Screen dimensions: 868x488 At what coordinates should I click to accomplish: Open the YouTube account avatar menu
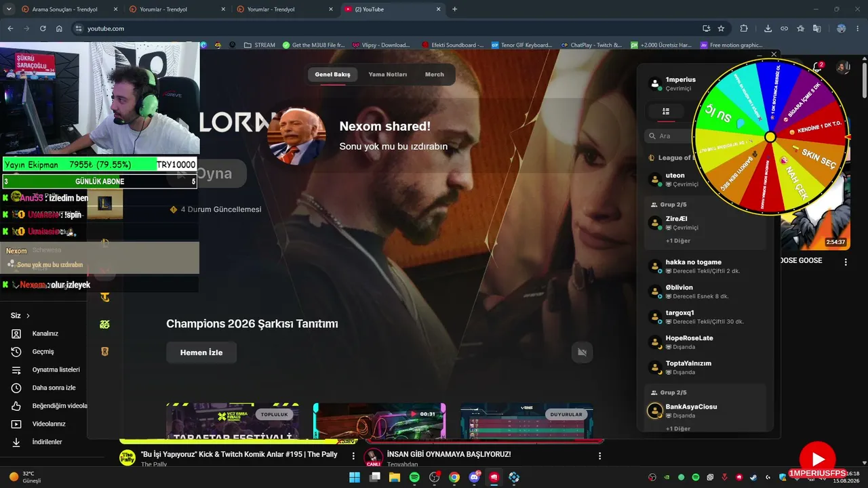[843, 67]
